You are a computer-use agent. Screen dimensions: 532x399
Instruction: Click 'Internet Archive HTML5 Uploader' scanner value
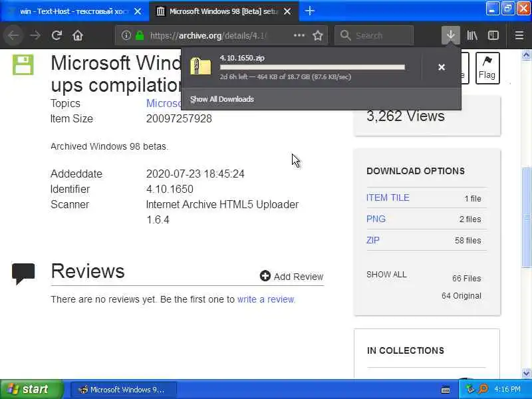pyautogui.click(x=222, y=205)
